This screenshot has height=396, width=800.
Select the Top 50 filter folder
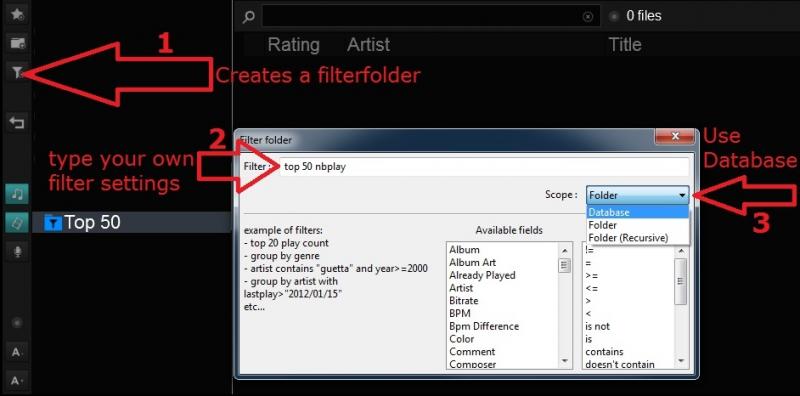pos(131,222)
